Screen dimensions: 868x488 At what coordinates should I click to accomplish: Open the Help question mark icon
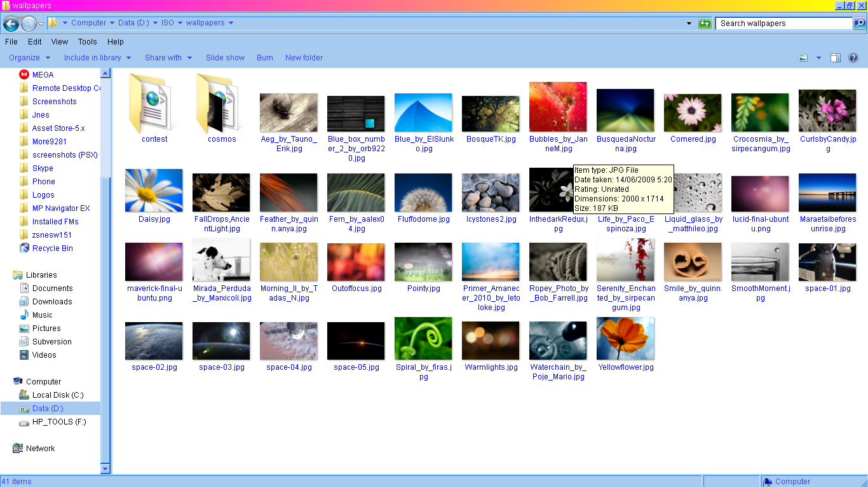pyautogui.click(x=853, y=58)
